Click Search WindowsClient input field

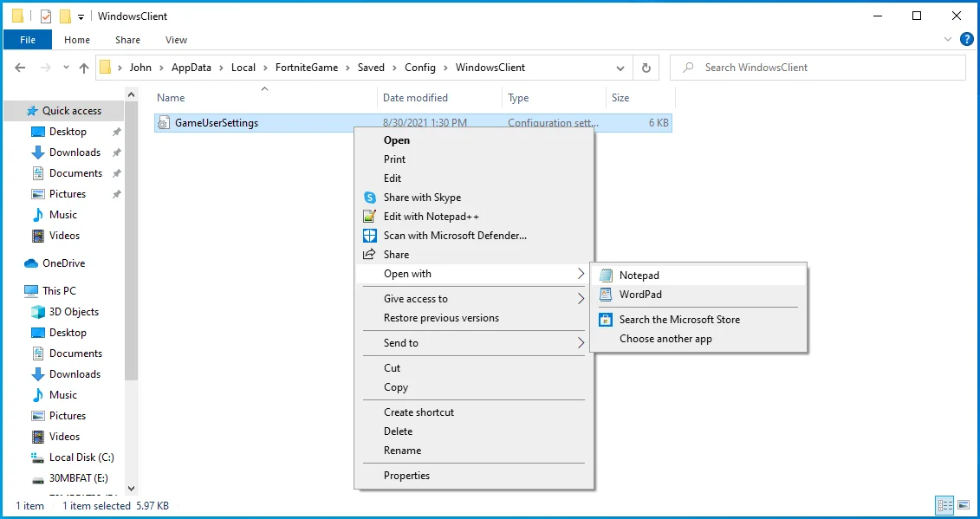(x=817, y=68)
